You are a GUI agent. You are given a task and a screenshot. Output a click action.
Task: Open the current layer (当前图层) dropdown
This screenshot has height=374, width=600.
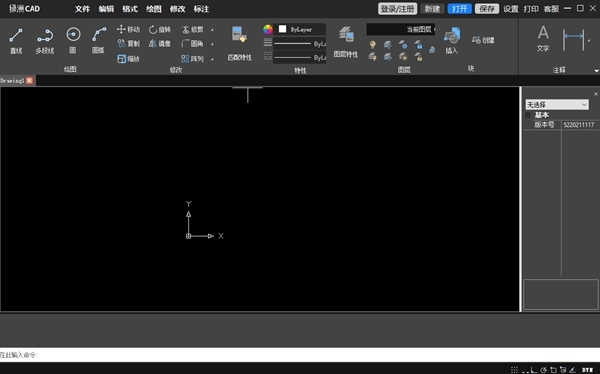[x=401, y=29]
